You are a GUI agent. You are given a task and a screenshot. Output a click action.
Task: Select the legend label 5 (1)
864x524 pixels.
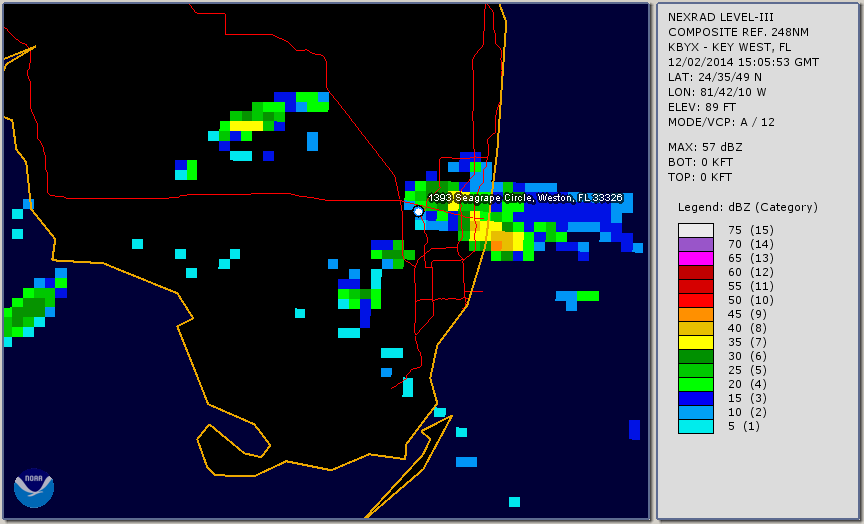(x=744, y=426)
